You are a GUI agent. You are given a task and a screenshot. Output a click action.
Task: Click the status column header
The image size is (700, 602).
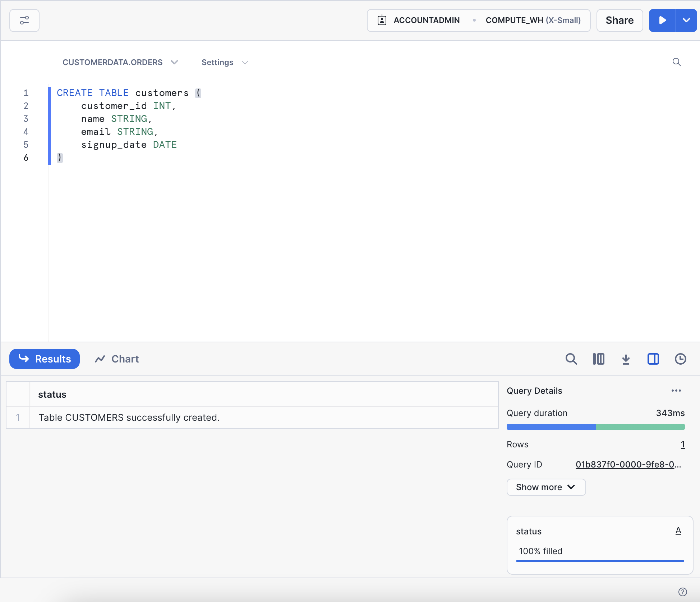click(264, 395)
